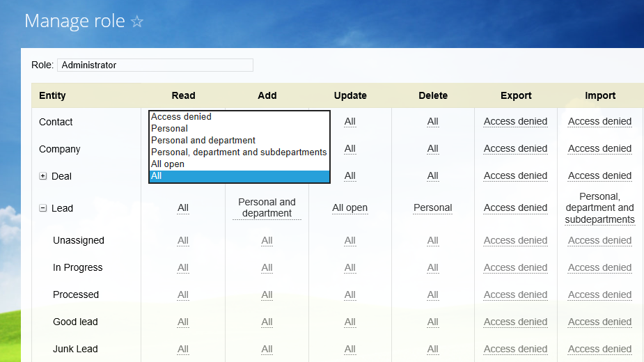
Task: Choose 'Personal' in open dropdown list
Action: tap(239, 129)
